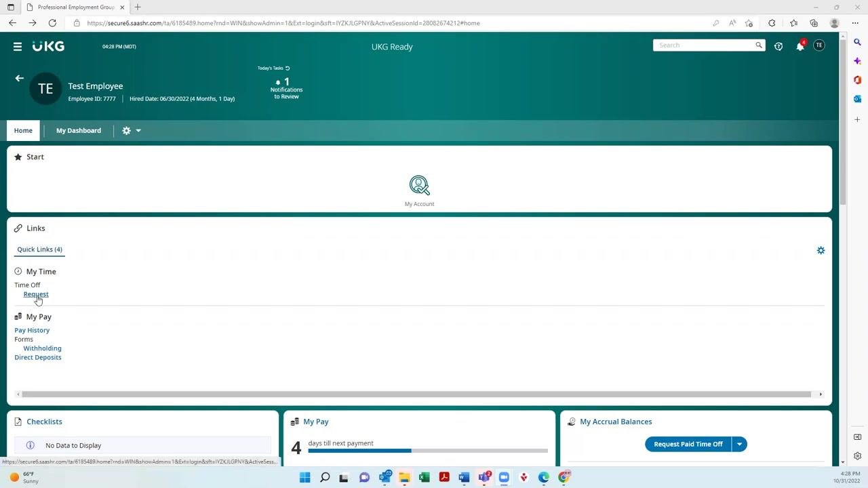The image size is (868, 488).
Task: Click the browser Refresh button
Action: coord(52,23)
